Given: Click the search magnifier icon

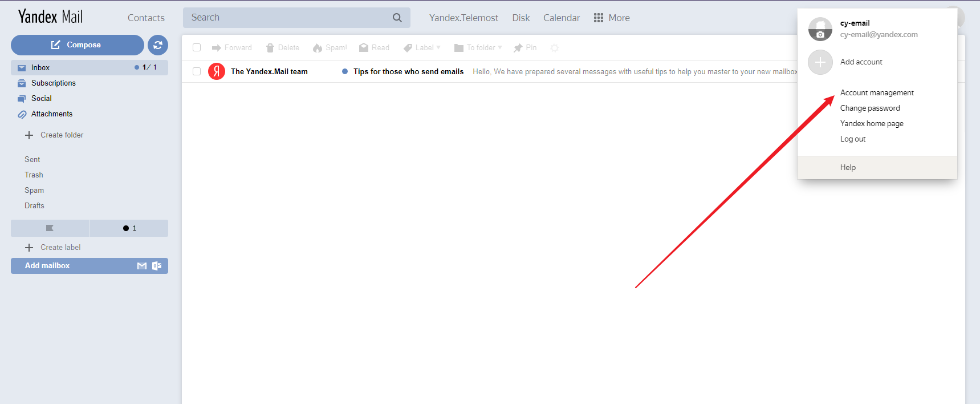Looking at the screenshot, I should [397, 18].
